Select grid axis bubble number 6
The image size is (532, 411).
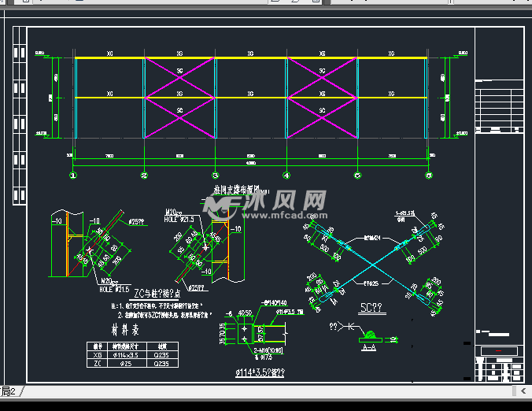coord(428,175)
